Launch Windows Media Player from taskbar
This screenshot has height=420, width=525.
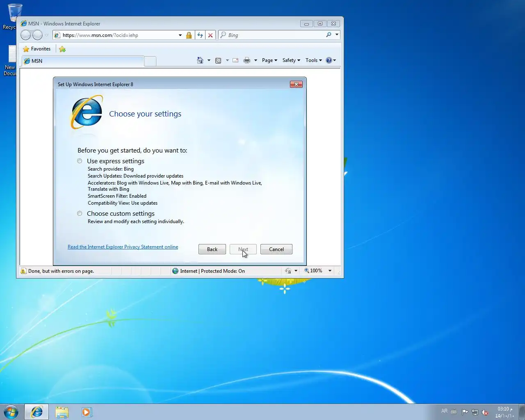coord(87,412)
